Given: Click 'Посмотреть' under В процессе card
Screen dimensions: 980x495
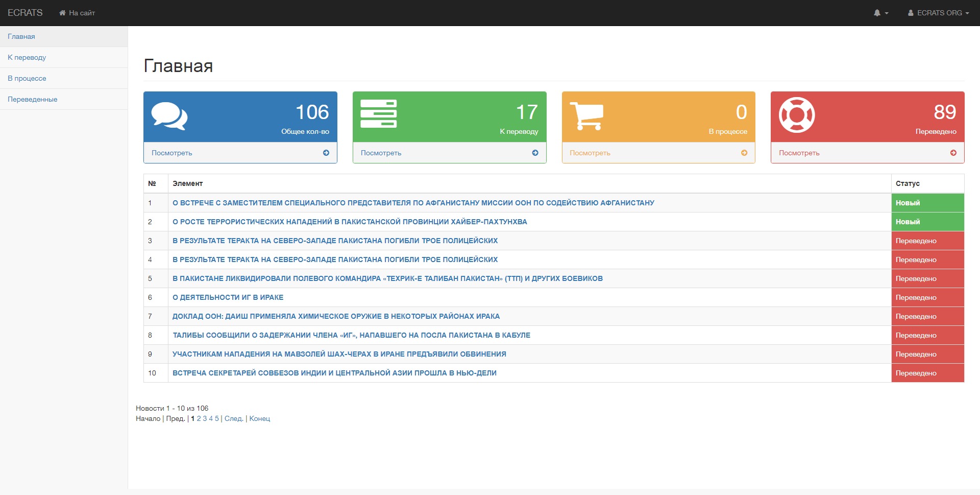Looking at the screenshot, I should coord(590,153).
